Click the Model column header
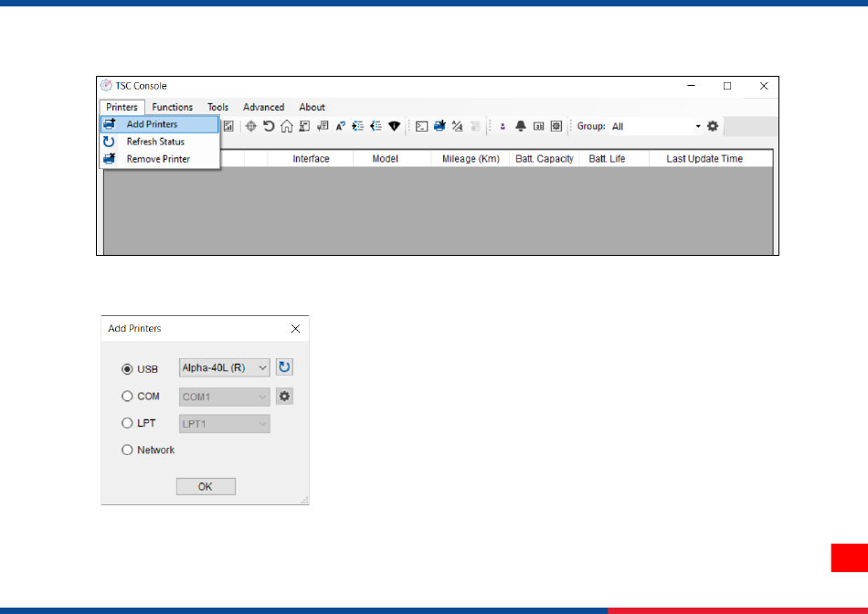Screen dimensions: 868x614 coord(393,159)
